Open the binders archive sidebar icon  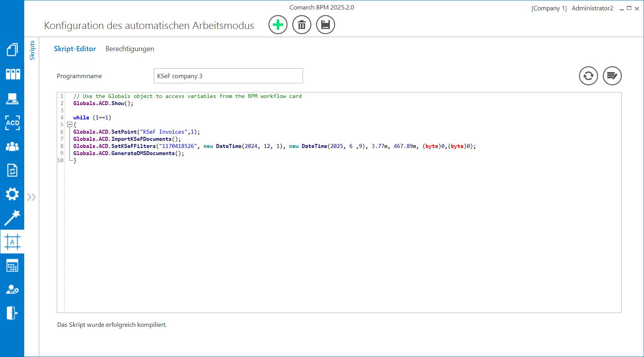pyautogui.click(x=12, y=74)
